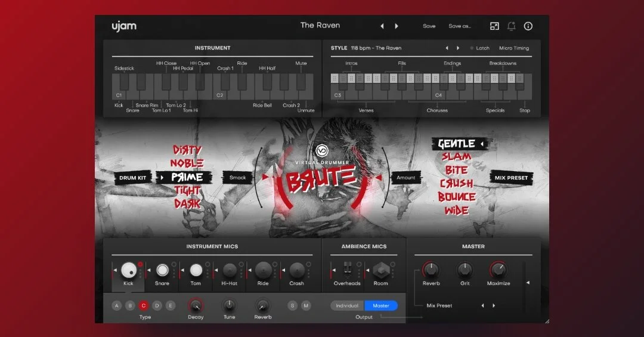Image resolution: width=644 pixels, height=337 pixels.
Task: Select kick Type D
Action: (157, 305)
